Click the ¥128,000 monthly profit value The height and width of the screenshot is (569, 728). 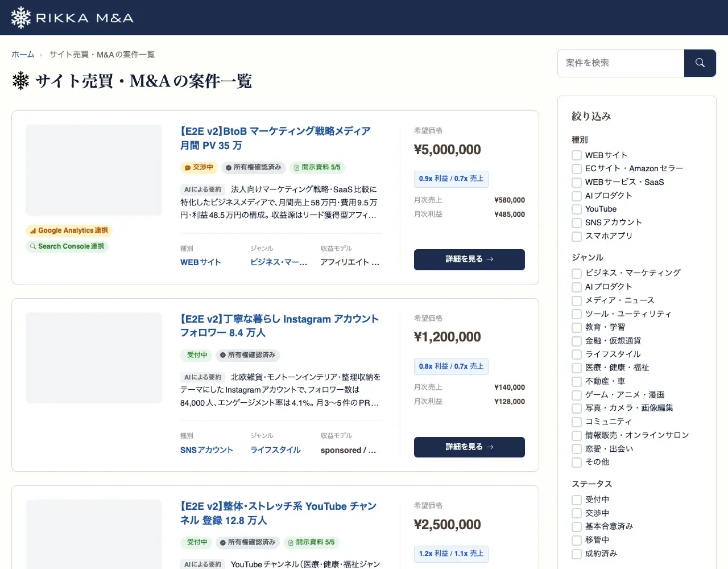tap(510, 402)
